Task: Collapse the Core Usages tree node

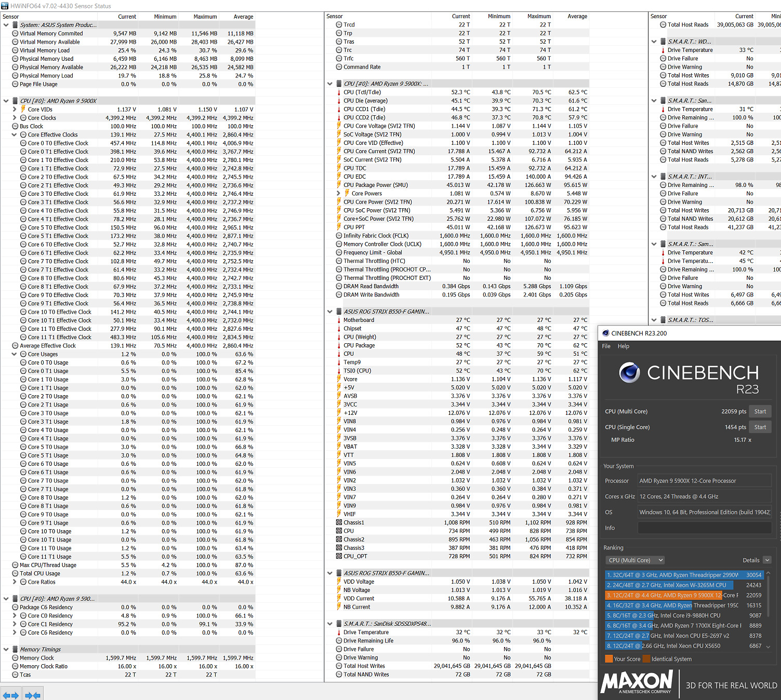Action: click(x=14, y=354)
